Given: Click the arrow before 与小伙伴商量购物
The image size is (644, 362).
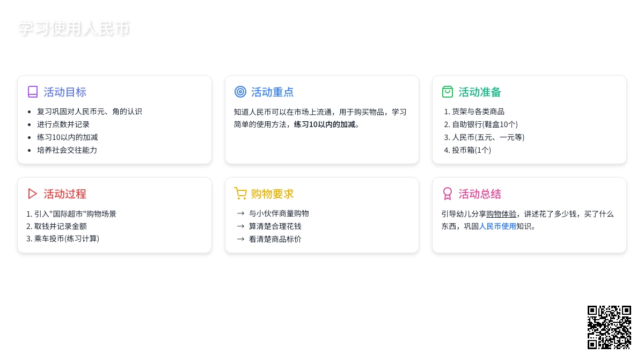Looking at the screenshot, I should coord(240,213).
